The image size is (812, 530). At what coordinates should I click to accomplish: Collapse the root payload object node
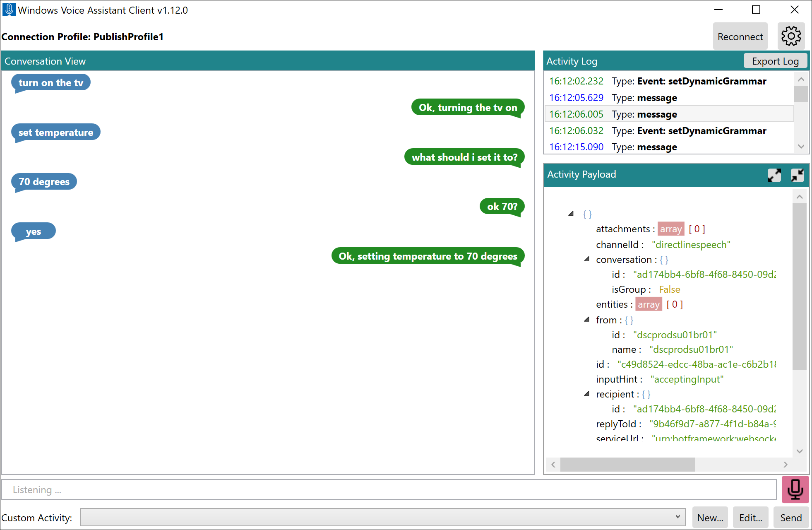(571, 214)
